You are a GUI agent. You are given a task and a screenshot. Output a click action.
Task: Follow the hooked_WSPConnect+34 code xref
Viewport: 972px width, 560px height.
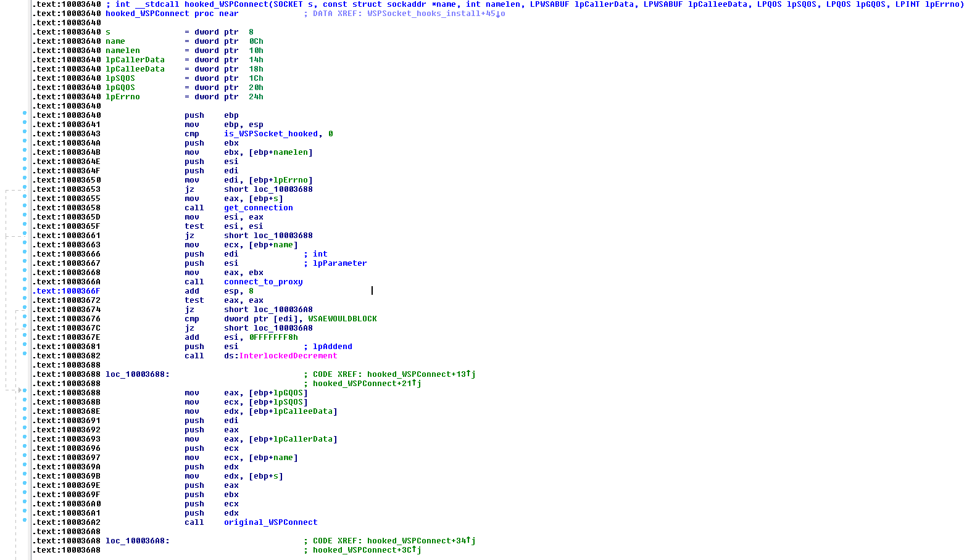click(x=422, y=541)
